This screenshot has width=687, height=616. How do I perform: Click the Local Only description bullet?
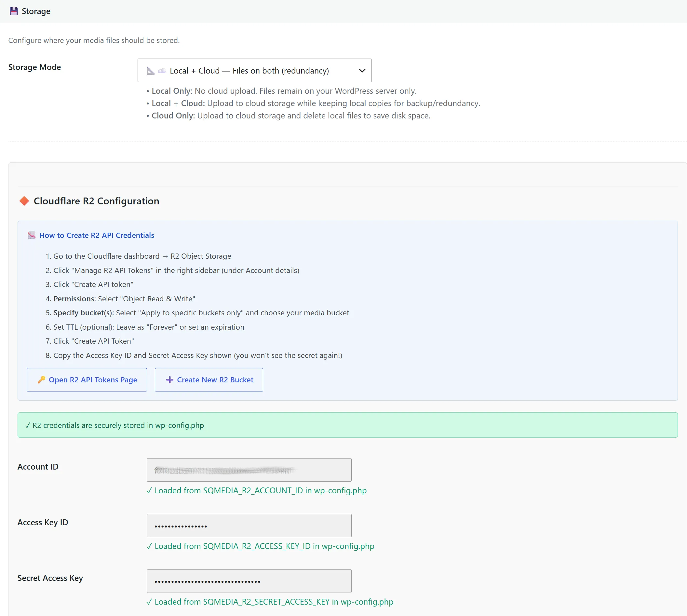pyautogui.click(x=281, y=91)
